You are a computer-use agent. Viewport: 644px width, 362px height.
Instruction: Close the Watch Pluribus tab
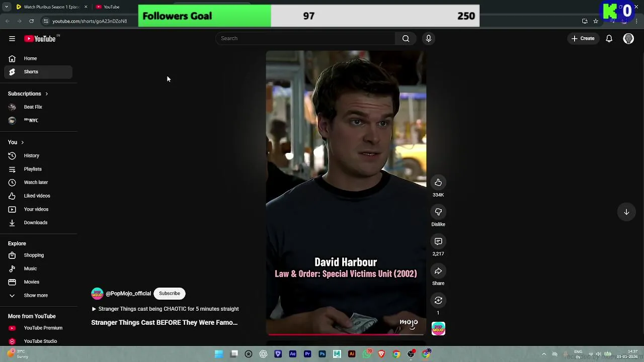point(86,7)
